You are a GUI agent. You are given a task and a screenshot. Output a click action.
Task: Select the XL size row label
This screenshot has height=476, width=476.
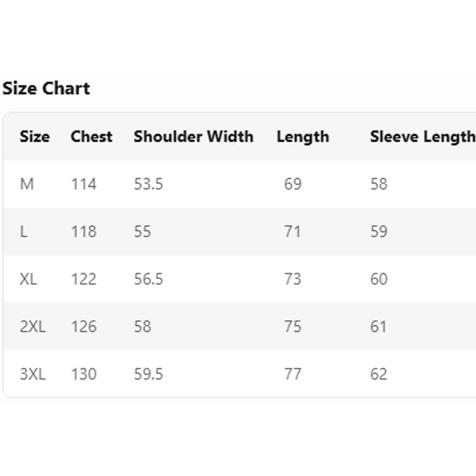click(x=29, y=279)
